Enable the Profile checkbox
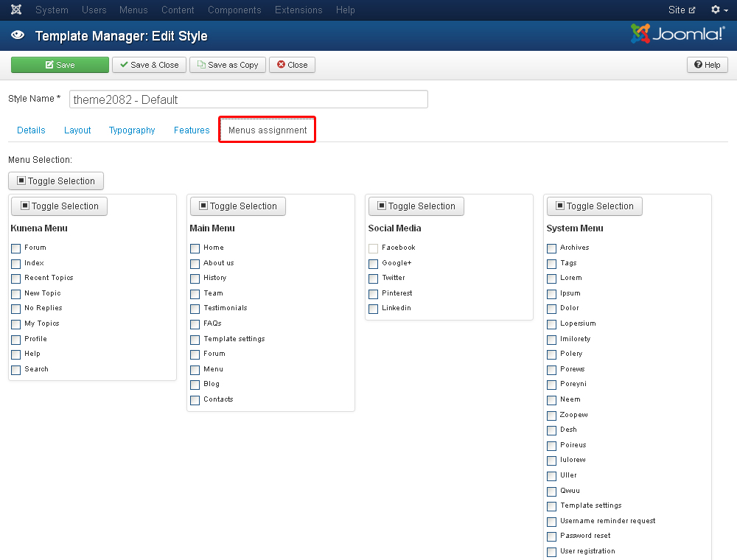This screenshot has width=737, height=560. pos(16,340)
